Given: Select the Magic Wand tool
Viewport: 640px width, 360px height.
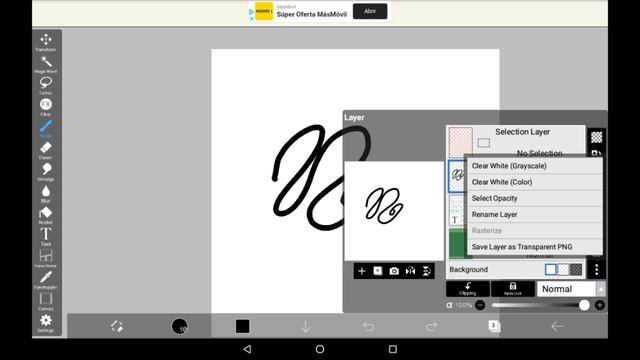Looking at the screenshot, I should pos(46,64).
